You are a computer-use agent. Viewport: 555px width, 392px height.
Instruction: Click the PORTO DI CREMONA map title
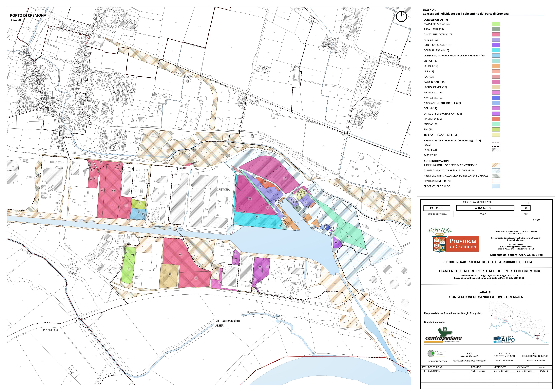[28, 15]
